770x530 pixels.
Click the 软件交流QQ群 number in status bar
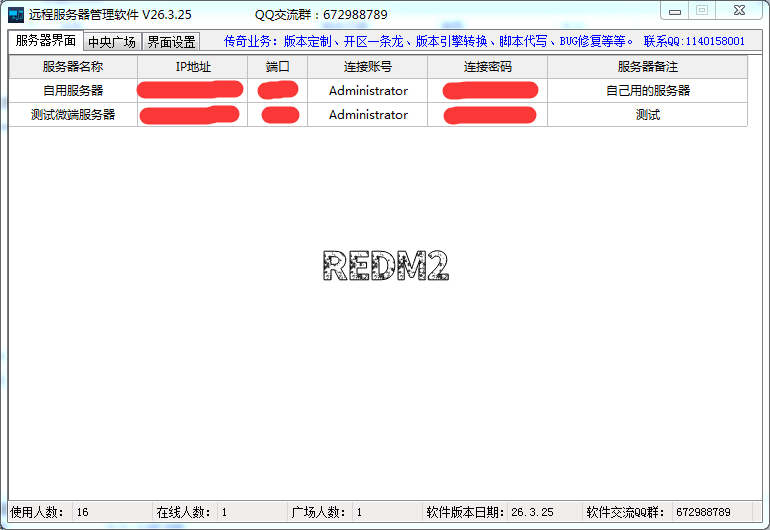[x=703, y=512]
